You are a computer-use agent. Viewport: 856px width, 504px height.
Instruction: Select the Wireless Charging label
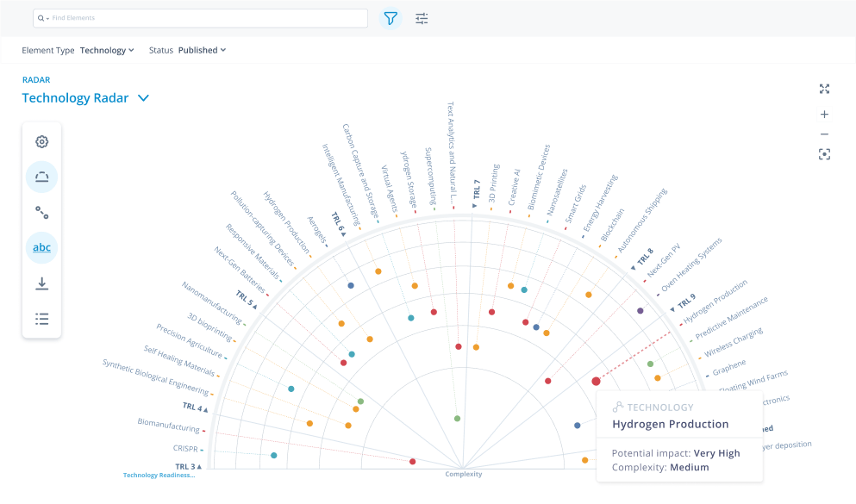pyautogui.click(x=734, y=342)
